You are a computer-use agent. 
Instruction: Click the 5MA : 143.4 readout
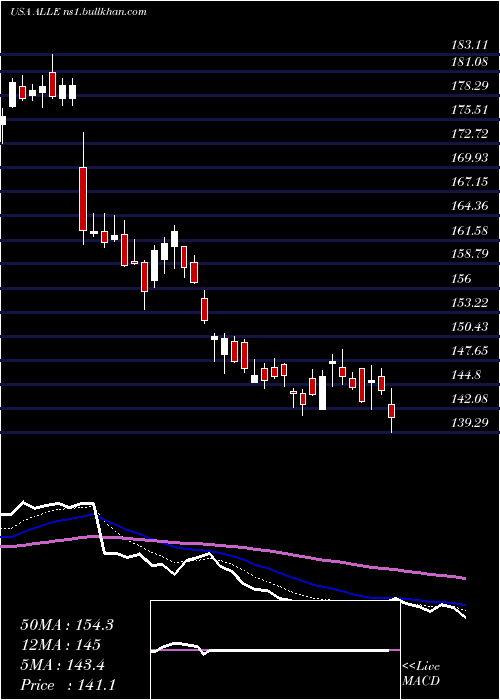coord(63,665)
